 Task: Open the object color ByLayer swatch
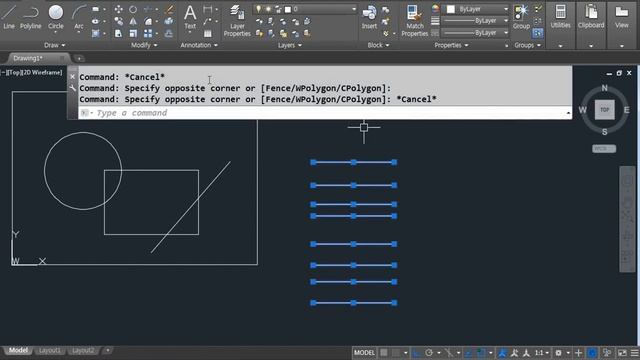pos(451,9)
